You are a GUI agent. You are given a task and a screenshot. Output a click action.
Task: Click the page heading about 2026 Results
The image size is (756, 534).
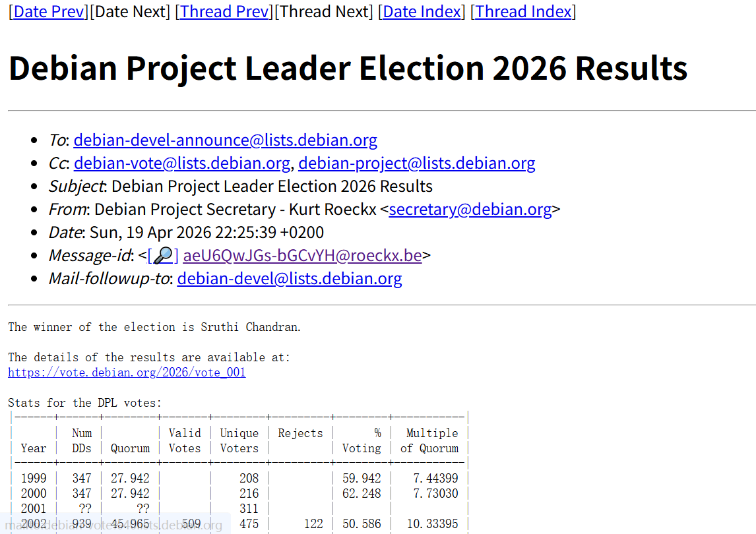tap(348, 68)
